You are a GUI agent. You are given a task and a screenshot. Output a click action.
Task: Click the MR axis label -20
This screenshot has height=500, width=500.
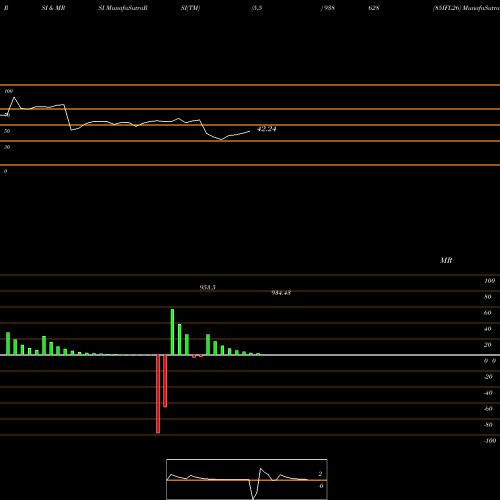488,377
